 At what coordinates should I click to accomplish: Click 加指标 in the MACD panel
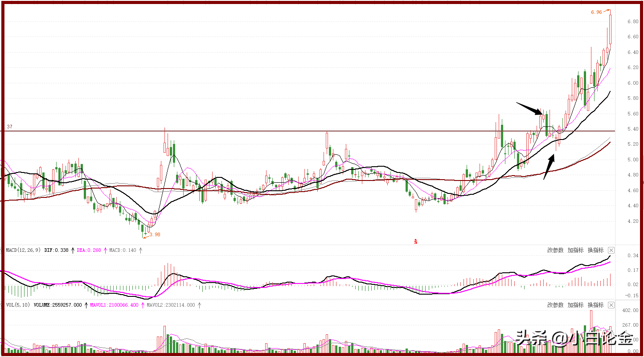tap(575, 250)
